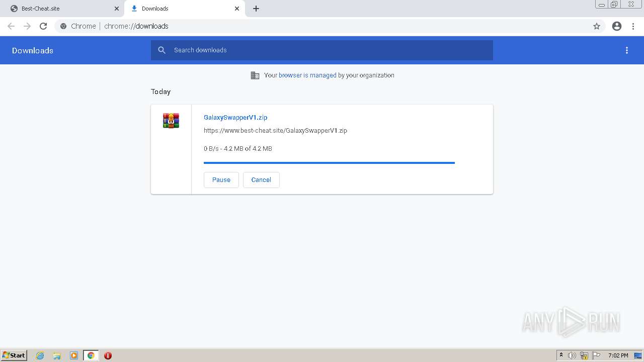The width and height of the screenshot is (644, 362).
Task: Open a new tab with the plus button
Action: [x=256, y=9]
